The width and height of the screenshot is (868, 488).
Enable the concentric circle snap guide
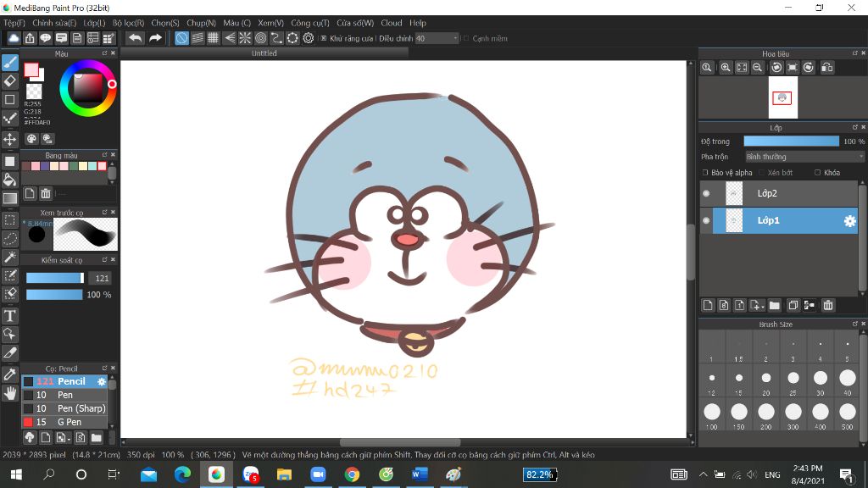(x=261, y=38)
